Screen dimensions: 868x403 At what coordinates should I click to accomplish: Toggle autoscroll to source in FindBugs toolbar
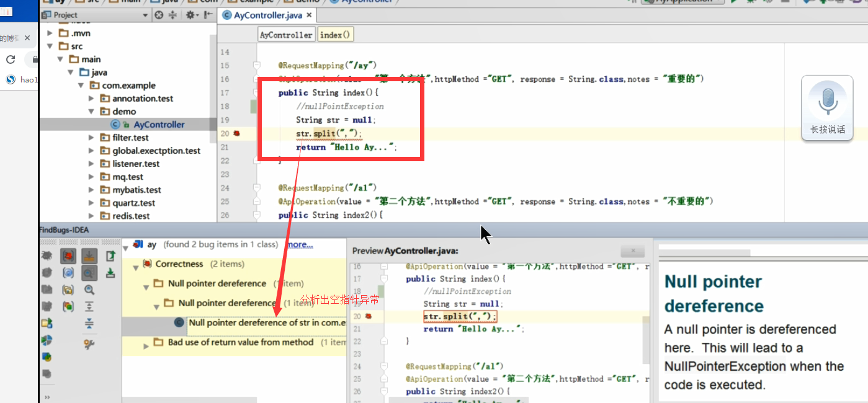coord(89,255)
